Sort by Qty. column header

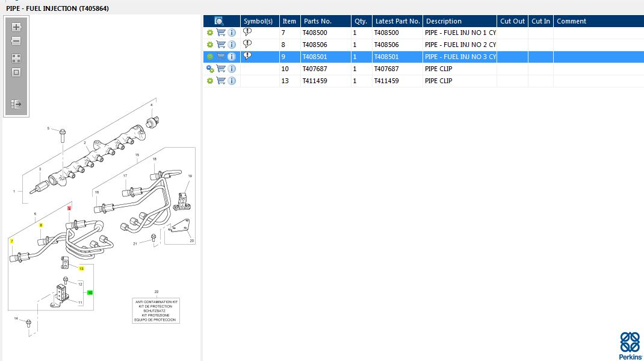click(362, 21)
